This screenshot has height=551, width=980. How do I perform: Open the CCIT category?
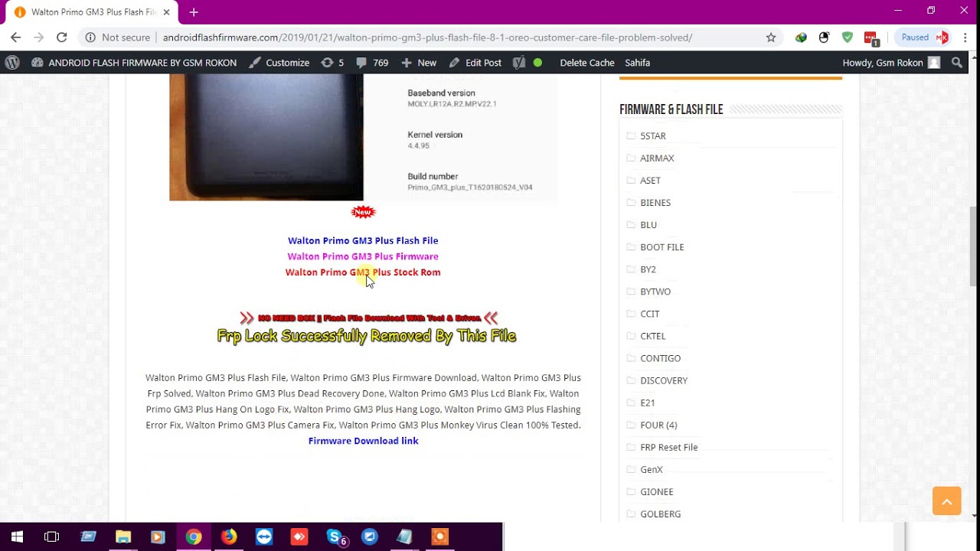649,313
